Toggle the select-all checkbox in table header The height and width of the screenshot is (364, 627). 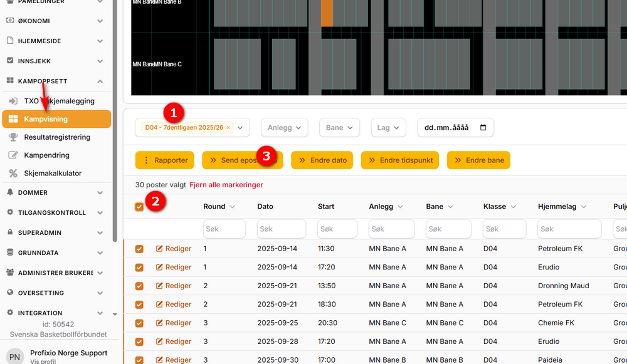(x=139, y=207)
